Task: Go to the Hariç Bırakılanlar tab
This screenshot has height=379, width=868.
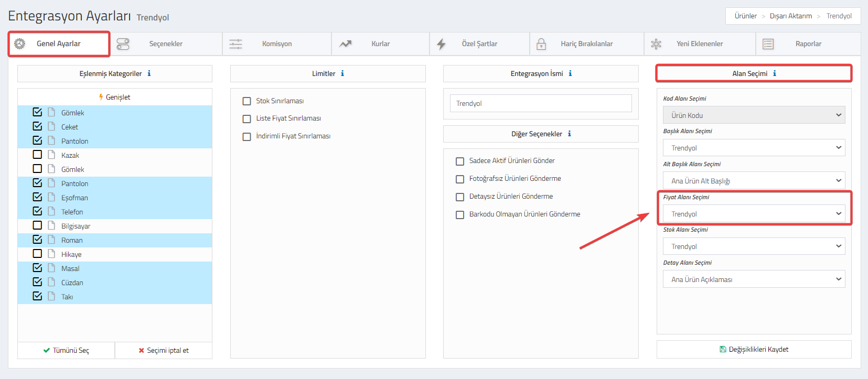Action: pos(586,44)
